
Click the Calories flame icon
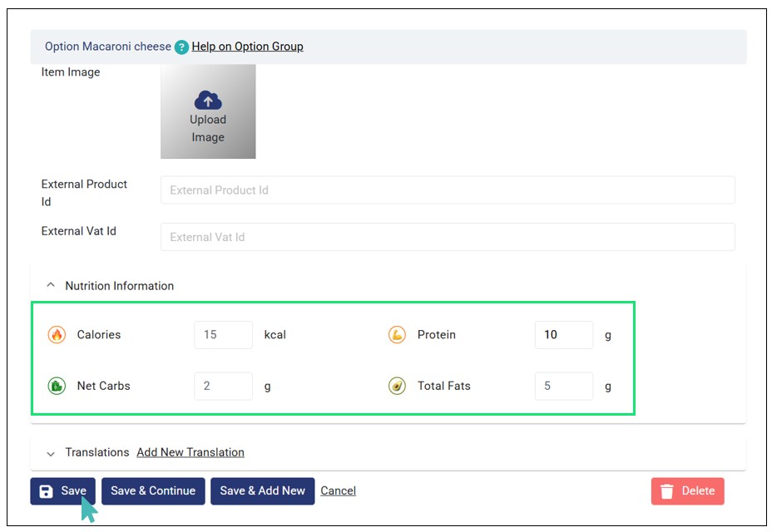(x=57, y=335)
